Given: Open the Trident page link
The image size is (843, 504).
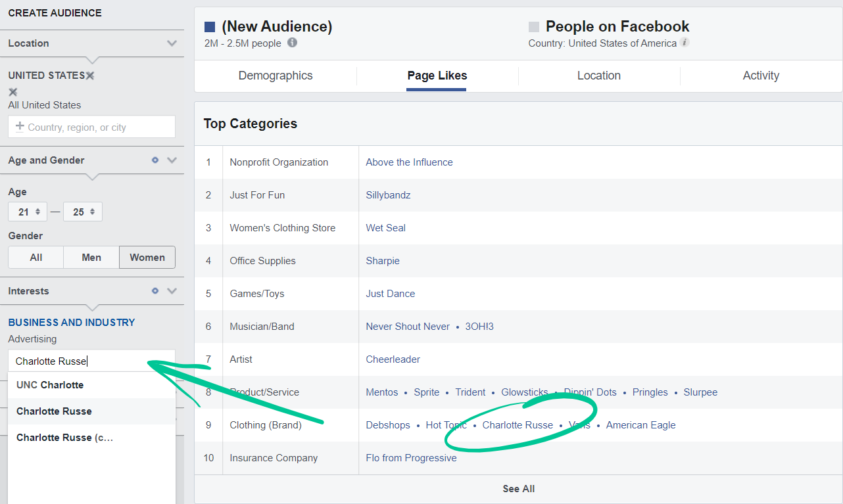Looking at the screenshot, I should pos(470,392).
